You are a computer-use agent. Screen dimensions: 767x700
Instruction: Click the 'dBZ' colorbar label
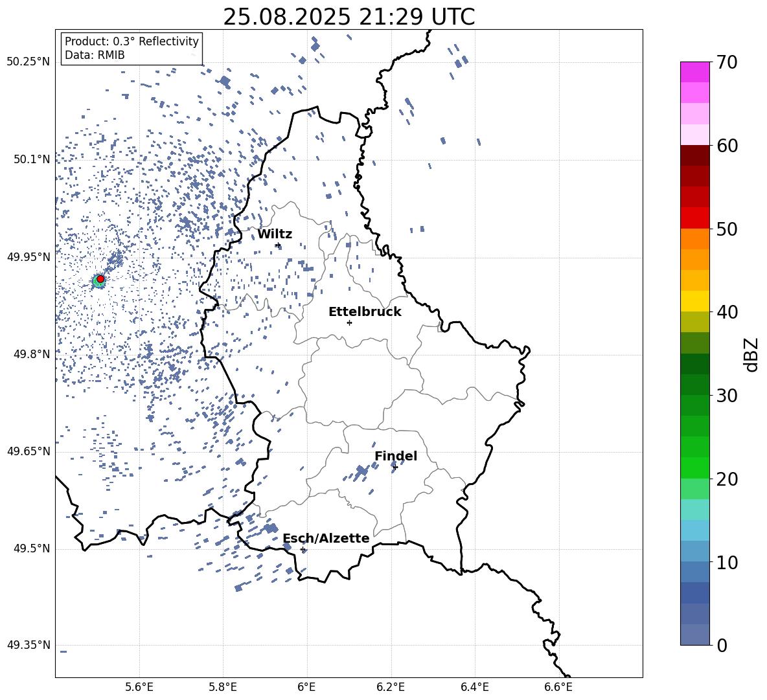coord(752,354)
